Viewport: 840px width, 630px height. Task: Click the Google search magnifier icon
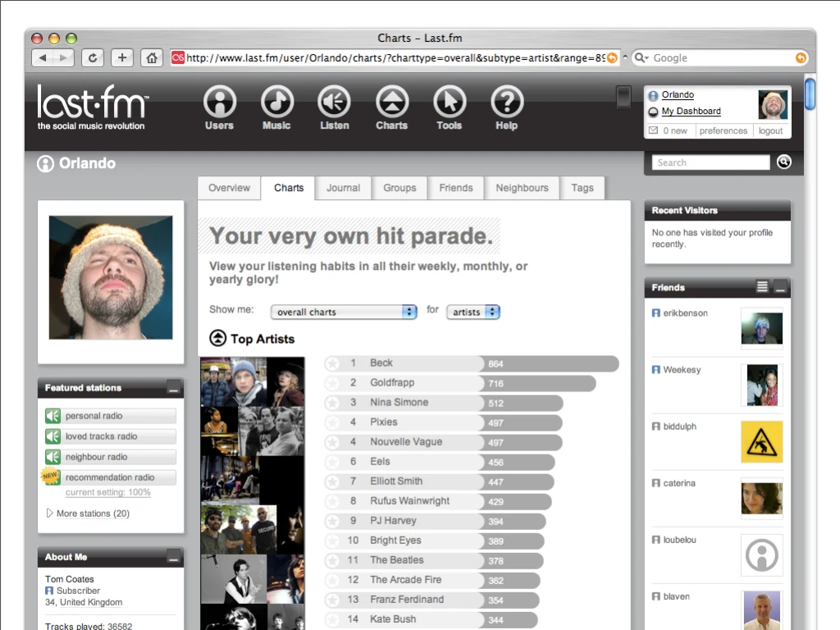point(641,58)
